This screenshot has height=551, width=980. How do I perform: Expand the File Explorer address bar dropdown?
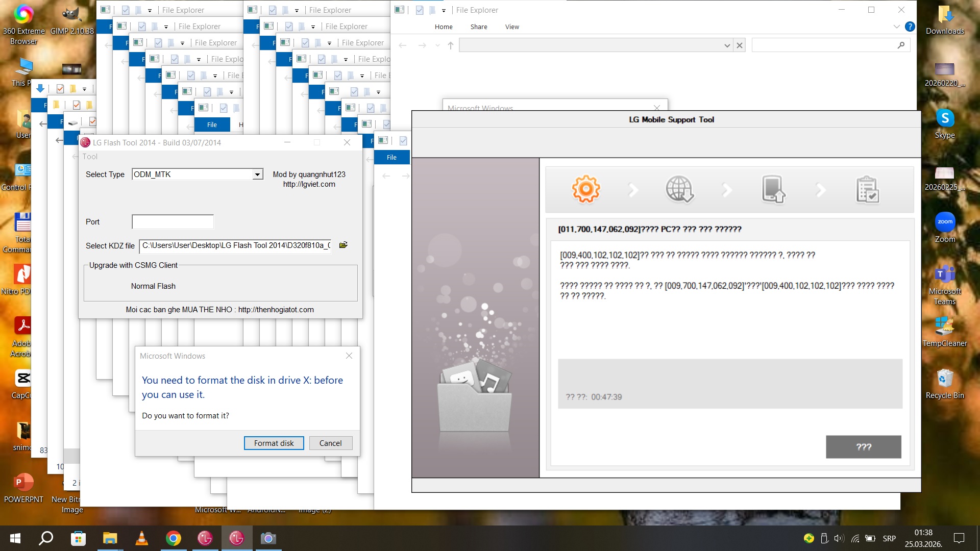click(727, 45)
